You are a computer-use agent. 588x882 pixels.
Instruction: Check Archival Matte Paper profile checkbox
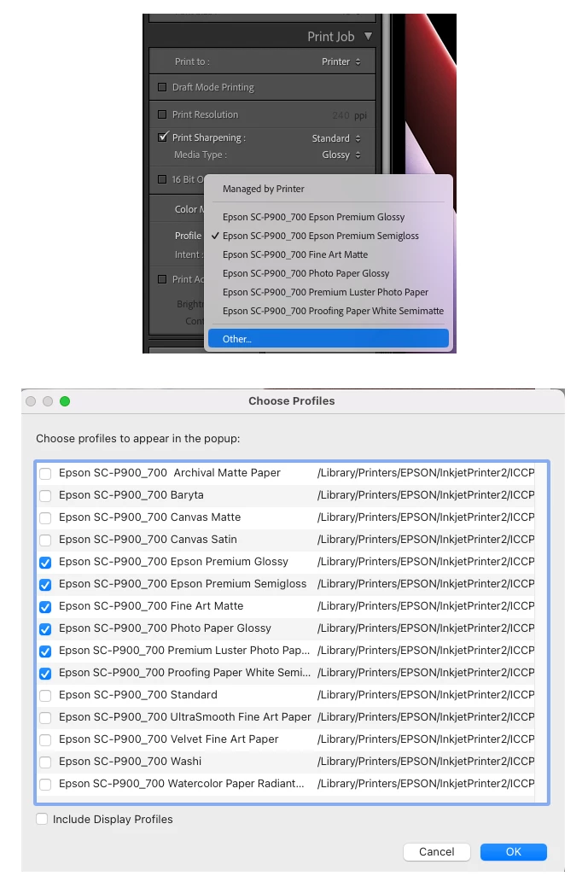click(45, 474)
